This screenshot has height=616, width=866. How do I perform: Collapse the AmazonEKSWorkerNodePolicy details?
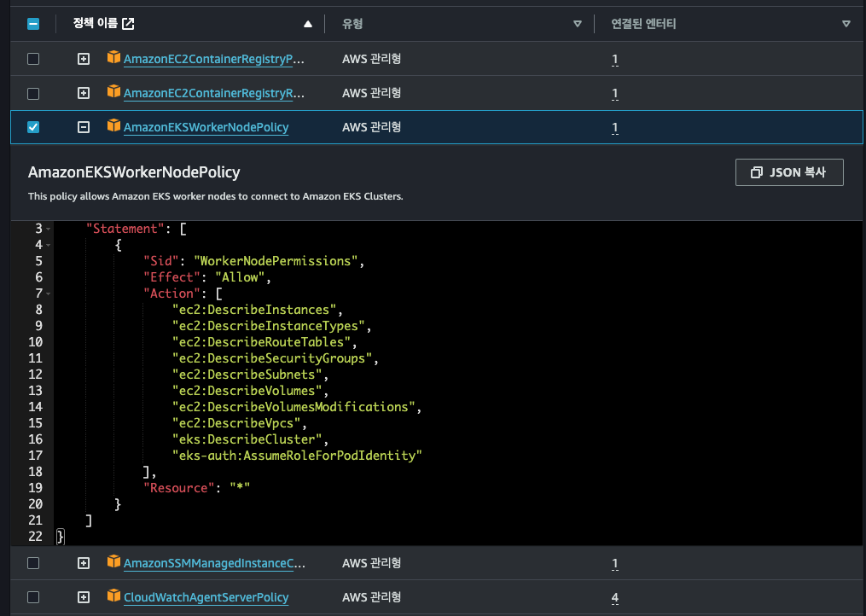click(84, 127)
